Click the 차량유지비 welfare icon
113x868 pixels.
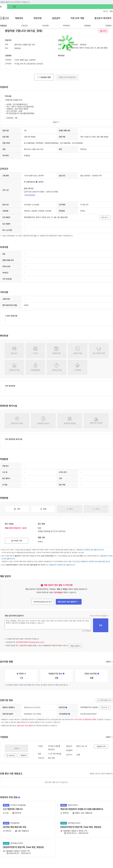pos(56,350)
